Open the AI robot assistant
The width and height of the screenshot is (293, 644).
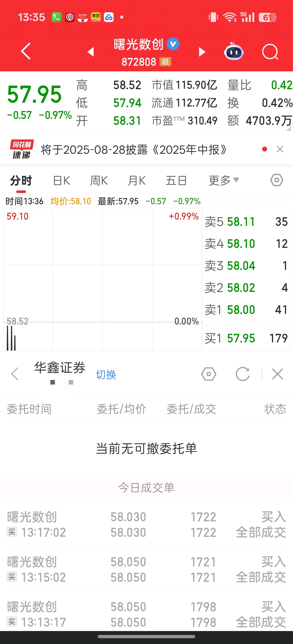pos(234,51)
